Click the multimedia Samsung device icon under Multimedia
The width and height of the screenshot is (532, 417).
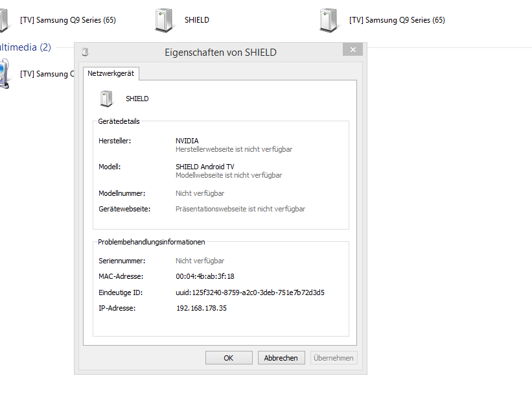click(x=5, y=74)
